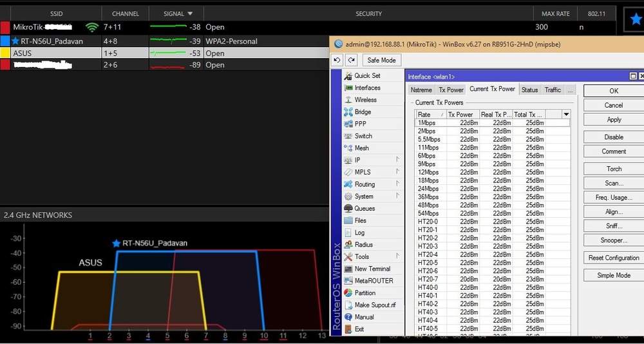Open New Terminal icon

point(348,269)
